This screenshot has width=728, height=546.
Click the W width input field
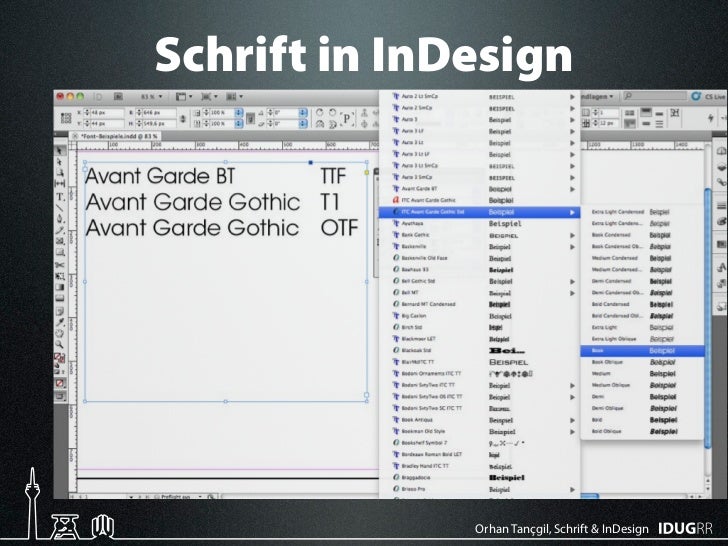[159, 112]
